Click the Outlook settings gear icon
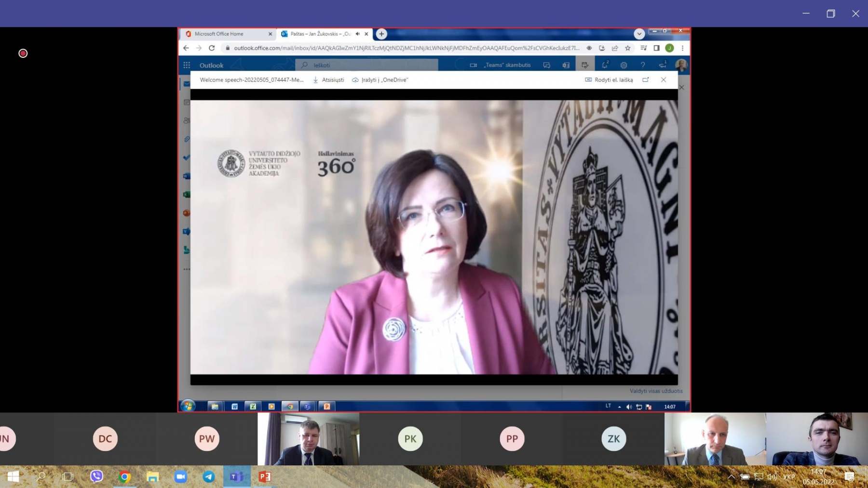 point(624,65)
